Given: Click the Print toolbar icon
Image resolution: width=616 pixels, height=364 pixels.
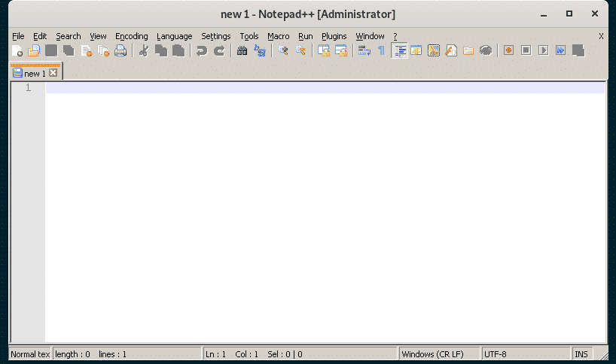Looking at the screenshot, I should [120, 50].
